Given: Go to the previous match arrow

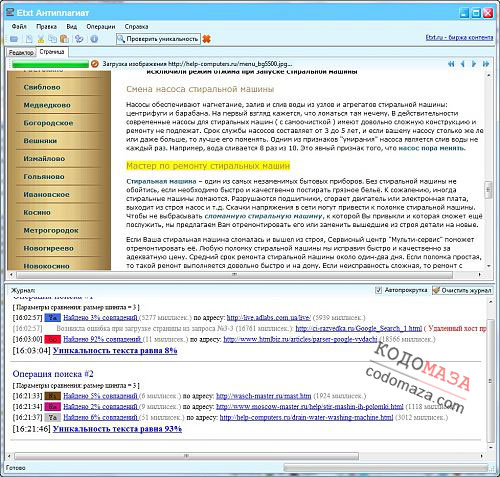Looking at the screenshot, I should [462, 64].
